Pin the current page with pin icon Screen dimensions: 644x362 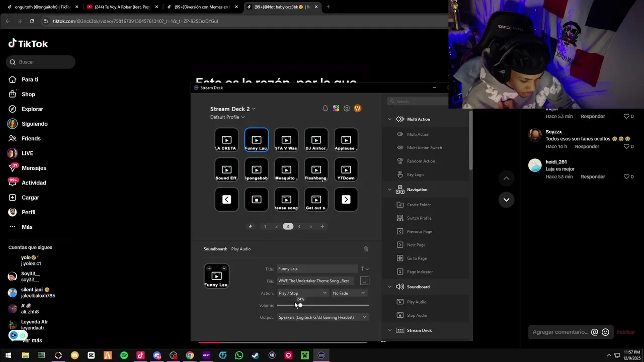click(x=251, y=226)
